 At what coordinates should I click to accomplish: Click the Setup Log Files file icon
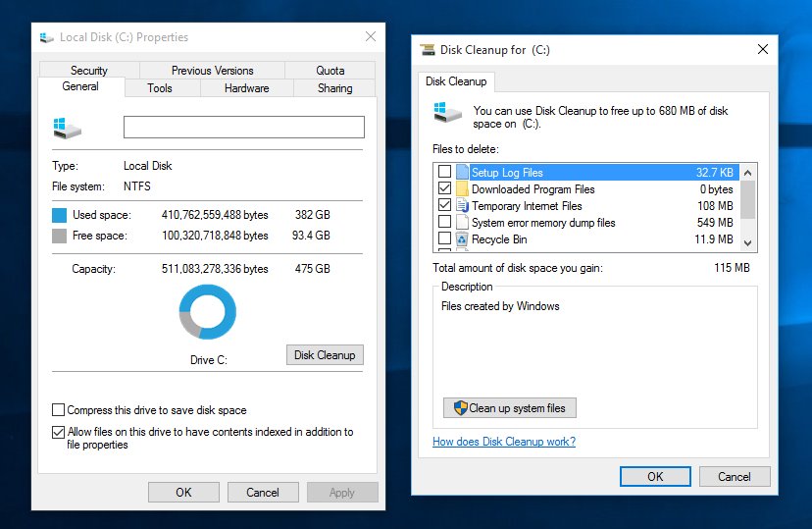(463, 172)
